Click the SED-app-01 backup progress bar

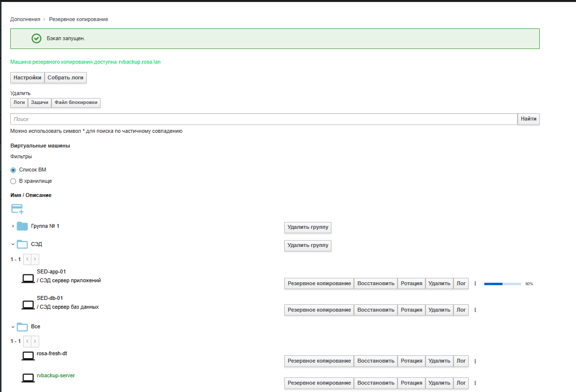coord(502,284)
